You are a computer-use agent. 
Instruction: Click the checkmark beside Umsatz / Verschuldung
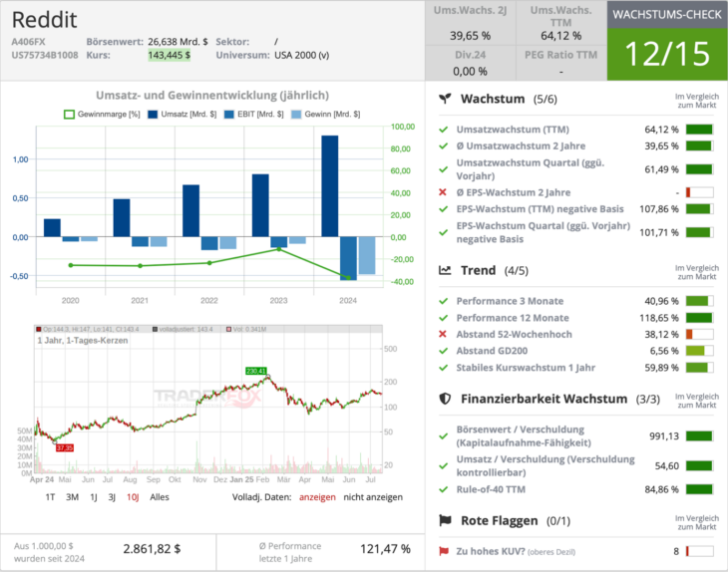[444, 465]
